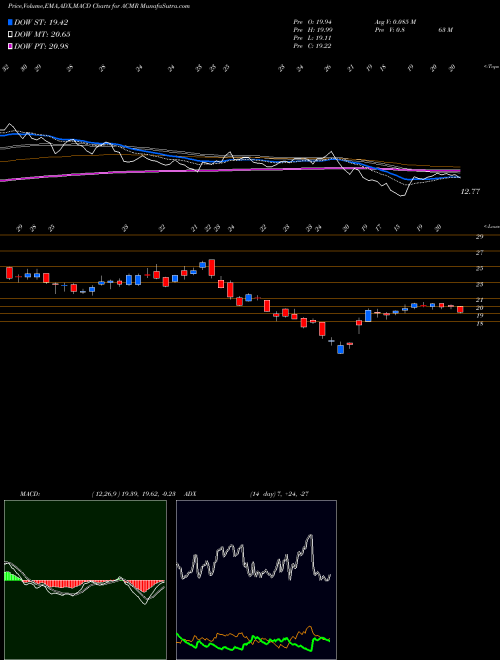The image size is (500, 660).
Task: Click the '<Lows' label on the right
Action: [x=491, y=226]
